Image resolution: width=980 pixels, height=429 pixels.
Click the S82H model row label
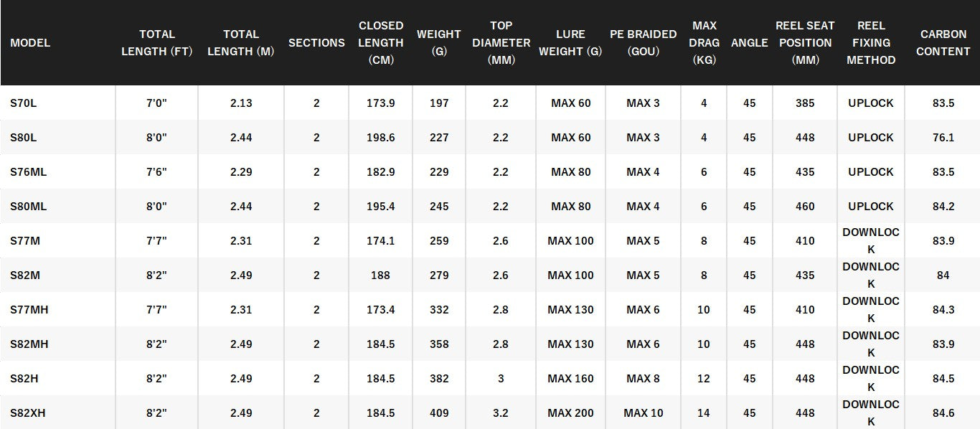[26, 379]
